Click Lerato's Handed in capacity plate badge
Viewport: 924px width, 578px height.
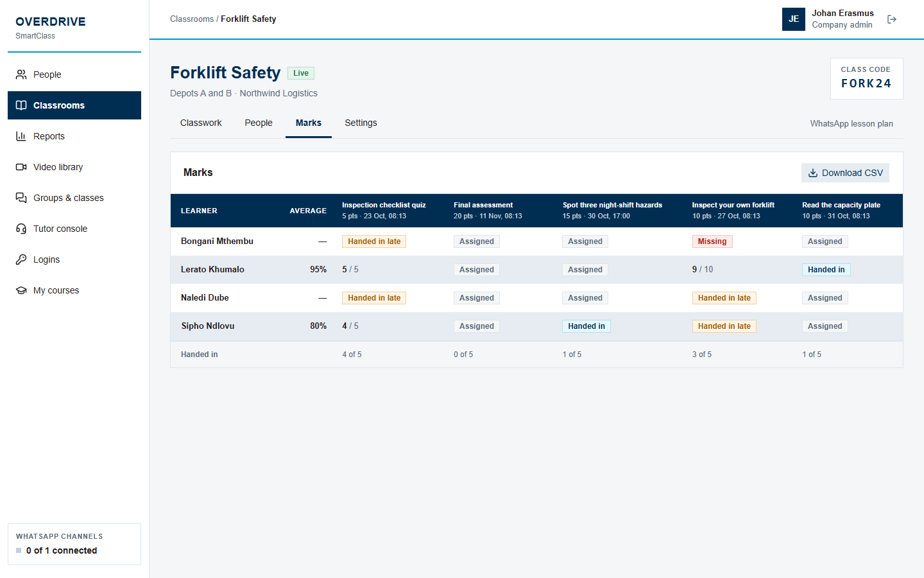tap(826, 270)
